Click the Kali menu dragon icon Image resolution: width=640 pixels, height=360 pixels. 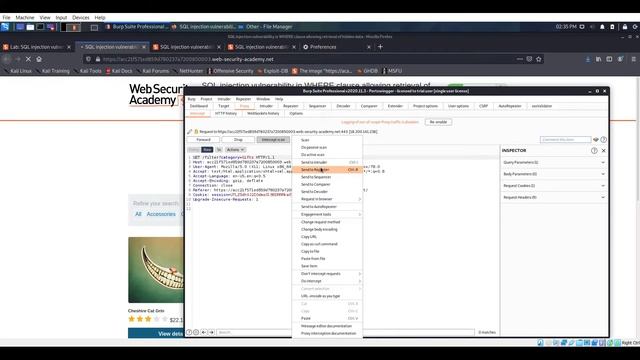coord(5,27)
